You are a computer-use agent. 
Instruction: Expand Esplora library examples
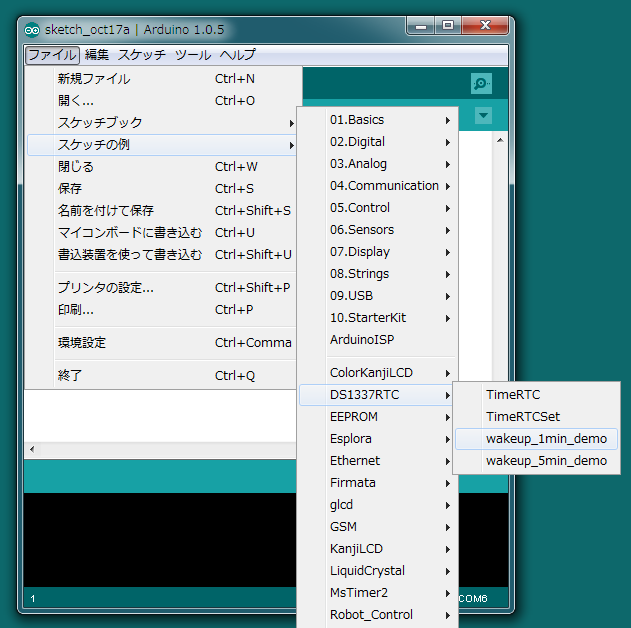tap(378, 439)
